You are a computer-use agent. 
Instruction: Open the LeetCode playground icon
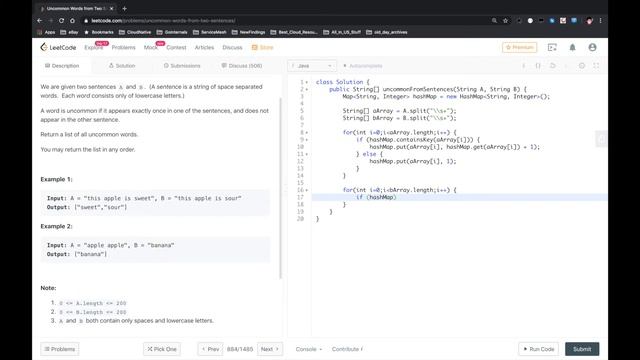[552, 47]
